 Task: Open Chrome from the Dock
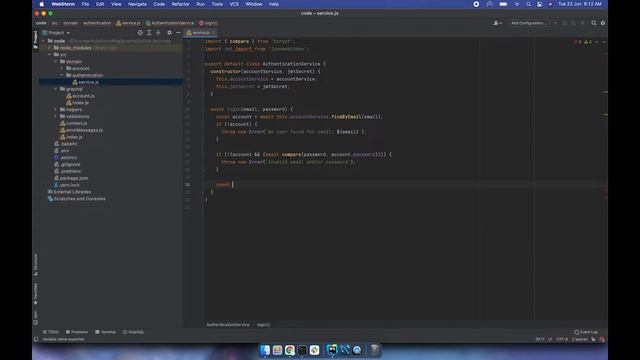[290, 350]
